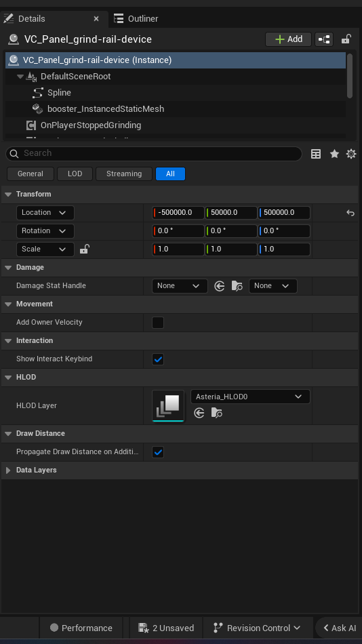Open the first Damage Stat Handle None dropdown
The height and width of the screenshot is (644, 362).
click(180, 286)
